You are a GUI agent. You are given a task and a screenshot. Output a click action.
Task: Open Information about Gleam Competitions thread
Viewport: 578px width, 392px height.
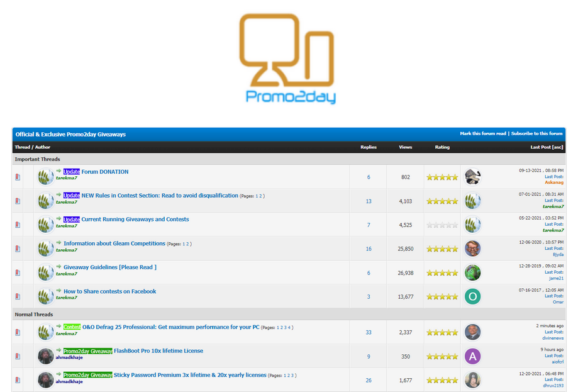click(x=114, y=244)
